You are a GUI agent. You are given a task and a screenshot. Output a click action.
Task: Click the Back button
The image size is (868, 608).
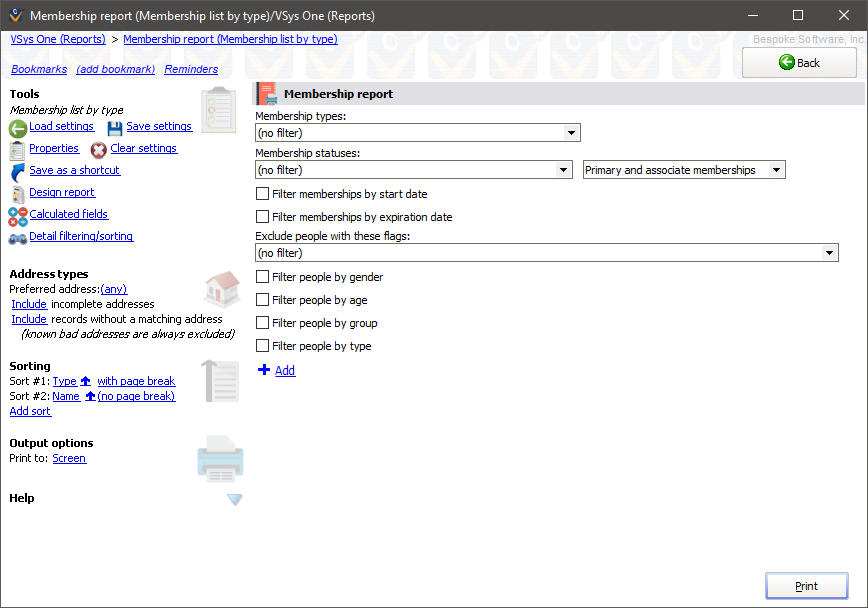pyautogui.click(x=798, y=62)
